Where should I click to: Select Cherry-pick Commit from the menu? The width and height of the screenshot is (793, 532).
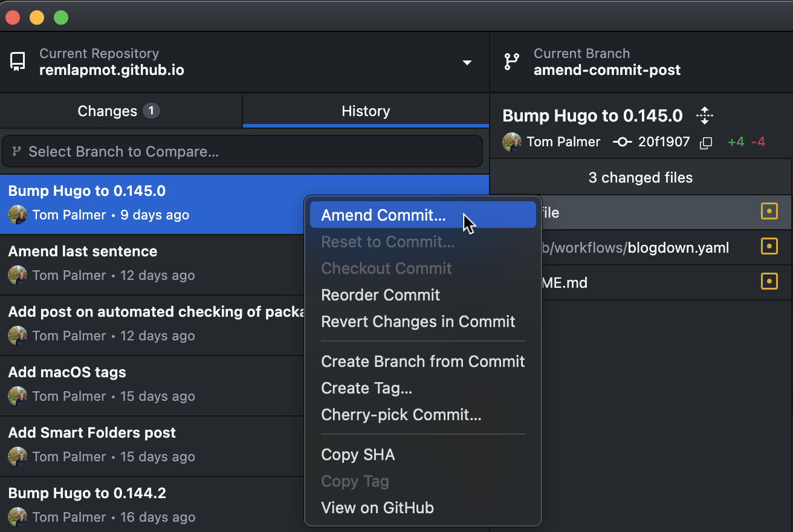pos(401,415)
